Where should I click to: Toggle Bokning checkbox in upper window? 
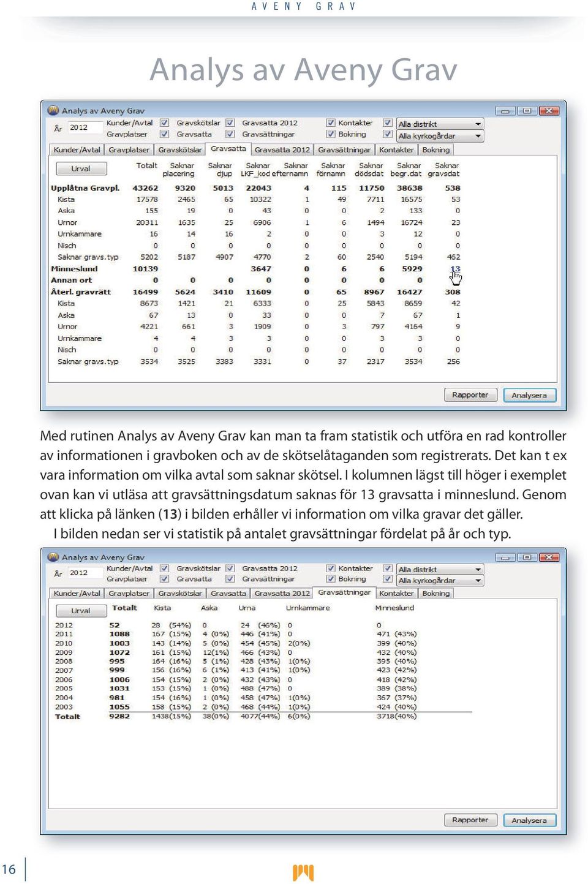pyautogui.click(x=388, y=134)
